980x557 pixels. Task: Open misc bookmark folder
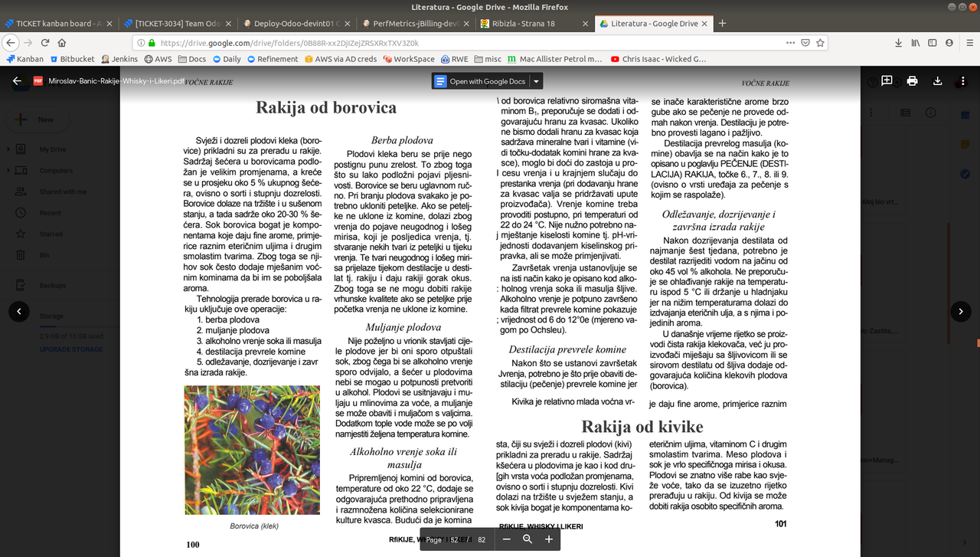(488, 59)
